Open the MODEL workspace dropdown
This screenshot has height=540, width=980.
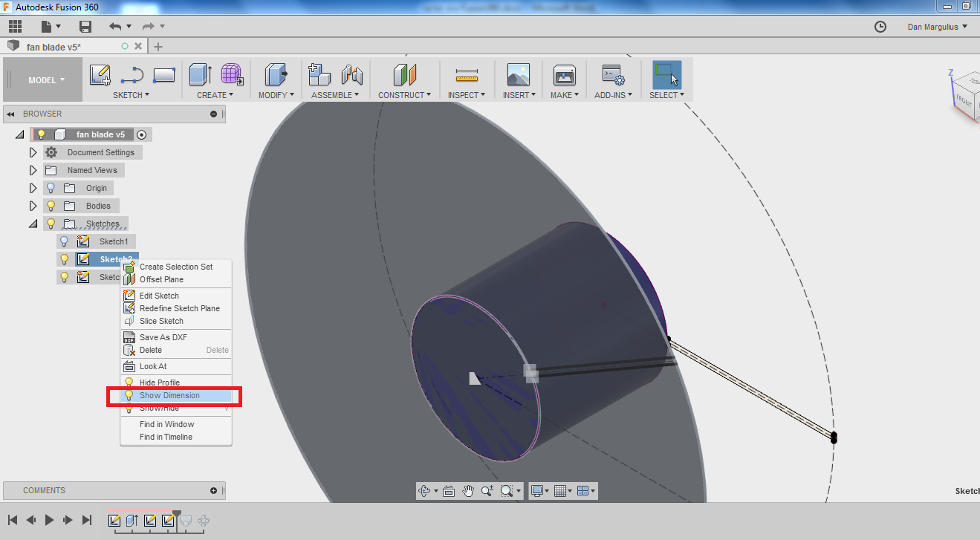[46, 79]
